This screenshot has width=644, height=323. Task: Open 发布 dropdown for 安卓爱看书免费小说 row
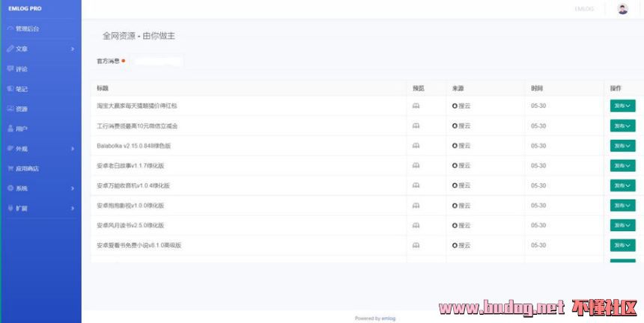(622, 245)
